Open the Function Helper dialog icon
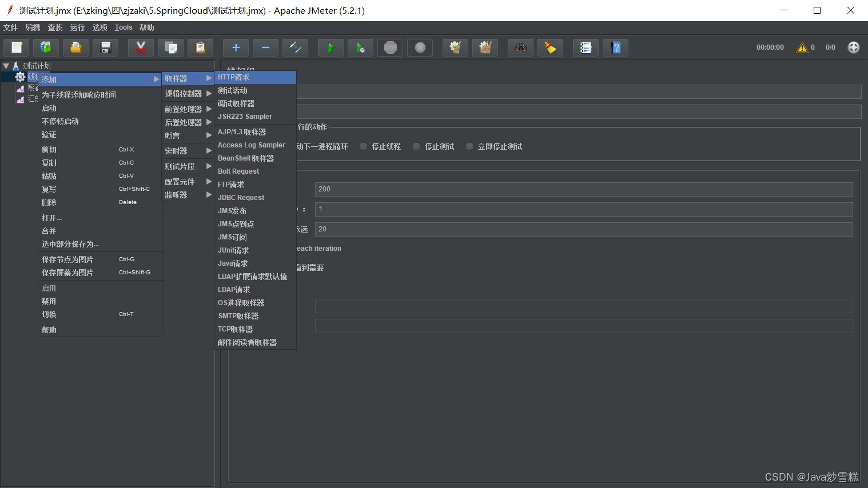This screenshot has height=488, width=868. click(x=586, y=47)
